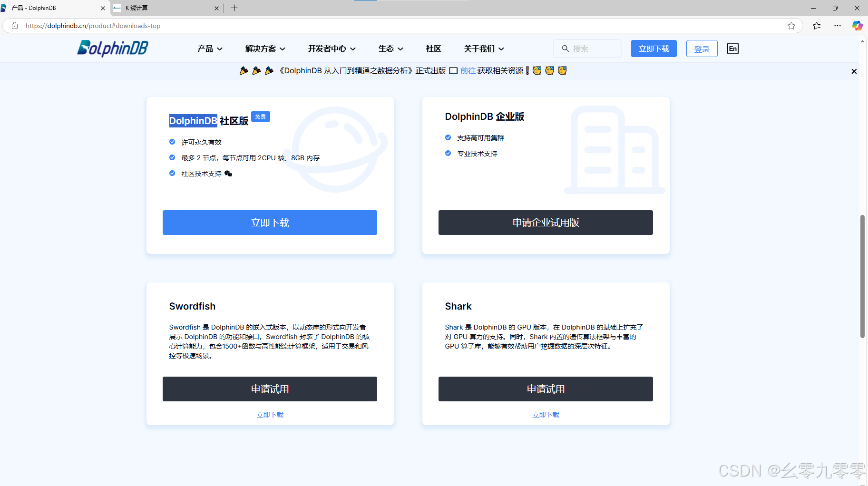
Task: Open the 社区 menu item
Action: tap(433, 49)
